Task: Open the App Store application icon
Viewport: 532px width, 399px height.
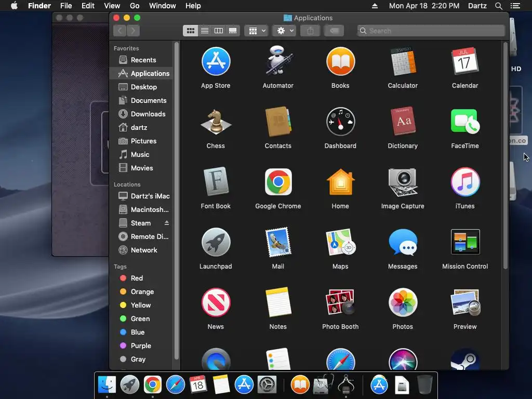Action: tap(216, 61)
